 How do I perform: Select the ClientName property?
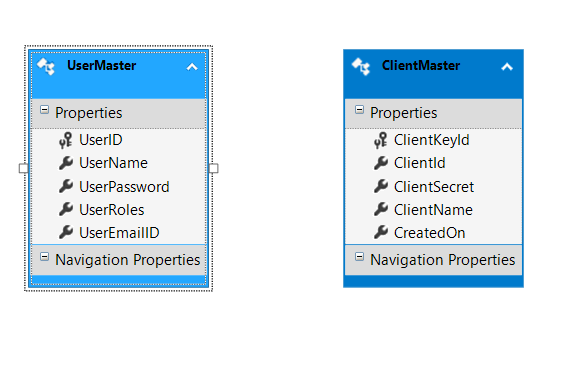click(433, 210)
